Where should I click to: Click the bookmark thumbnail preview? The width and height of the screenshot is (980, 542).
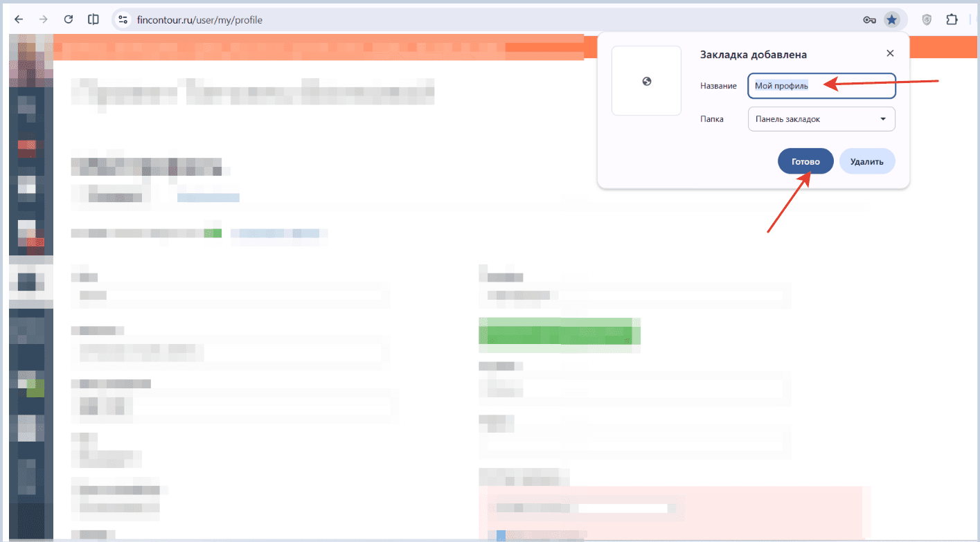(646, 81)
